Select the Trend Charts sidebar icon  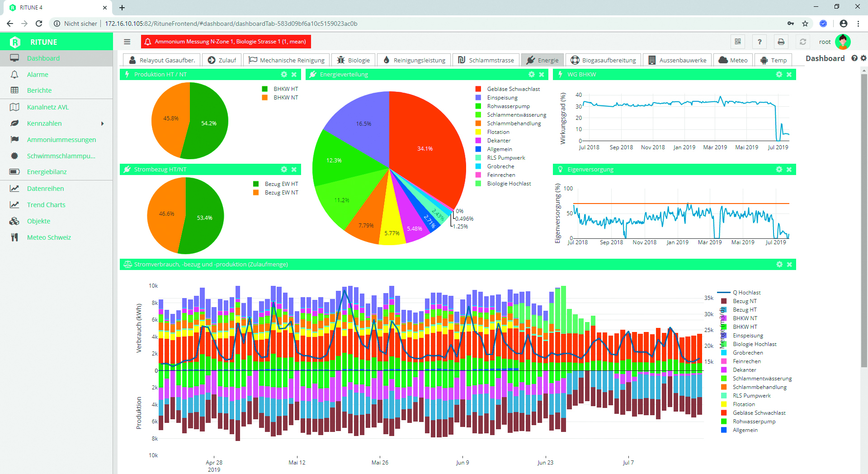click(14, 204)
